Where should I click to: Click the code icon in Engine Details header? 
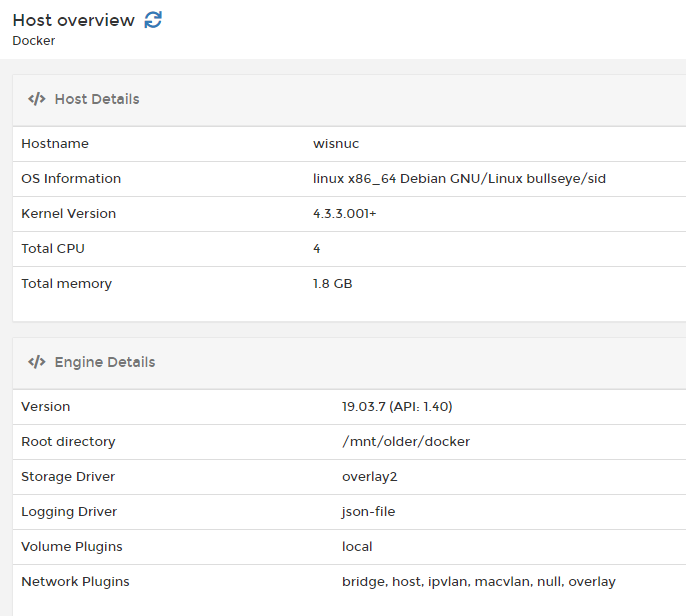point(37,362)
